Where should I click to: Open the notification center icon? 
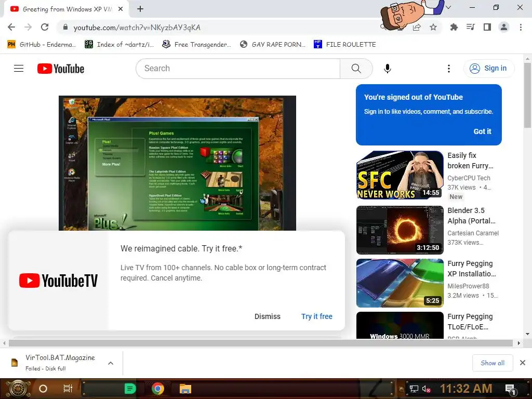point(511,389)
